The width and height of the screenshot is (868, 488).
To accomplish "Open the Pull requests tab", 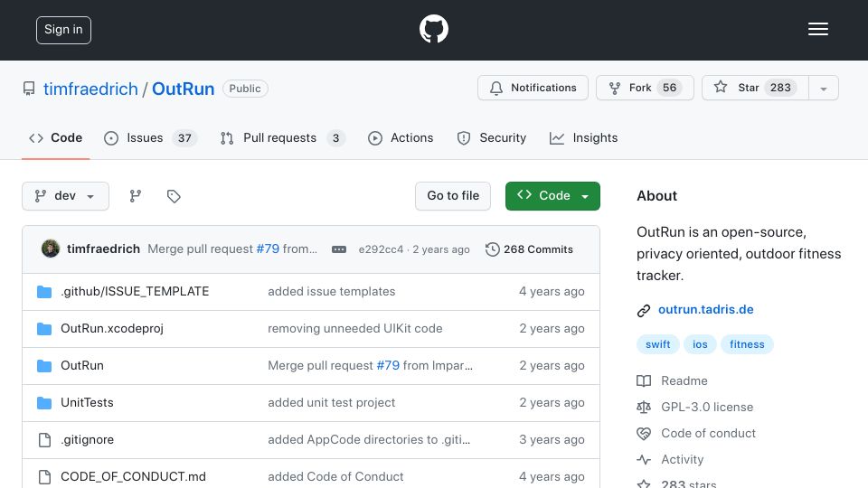I will (x=282, y=137).
